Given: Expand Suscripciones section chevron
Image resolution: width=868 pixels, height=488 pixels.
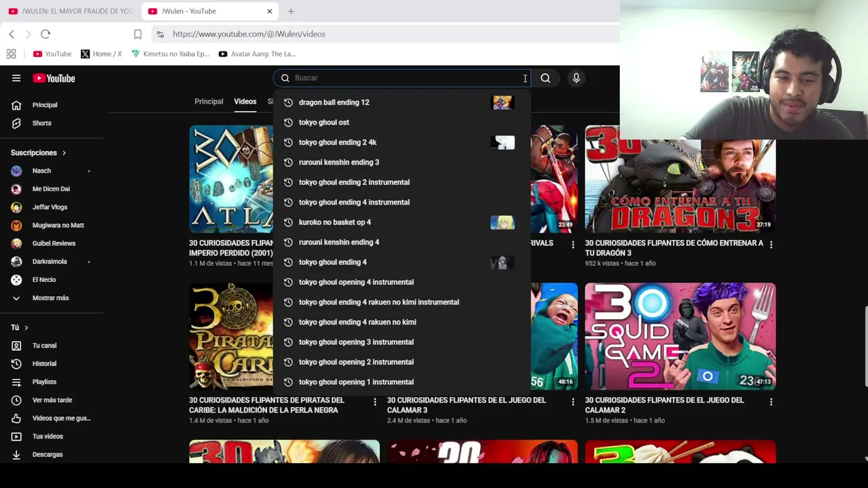Looking at the screenshot, I should pyautogui.click(x=64, y=153).
